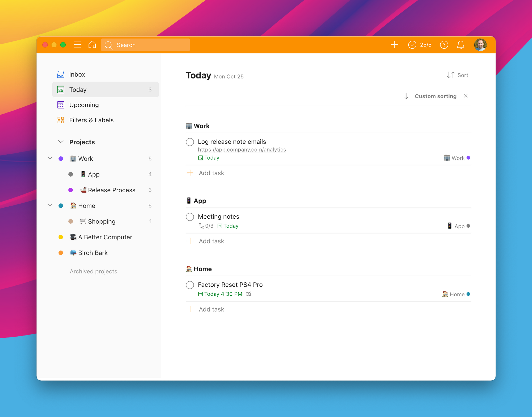Screen dimensions: 532x417
Task: Open productivity karma 25/5 indicator
Action: pyautogui.click(x=420, y=45)
